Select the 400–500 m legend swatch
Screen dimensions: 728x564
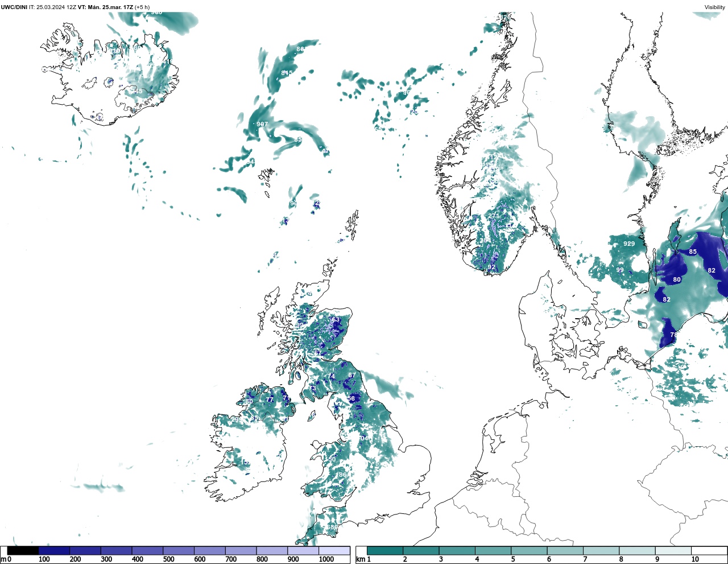147,550
